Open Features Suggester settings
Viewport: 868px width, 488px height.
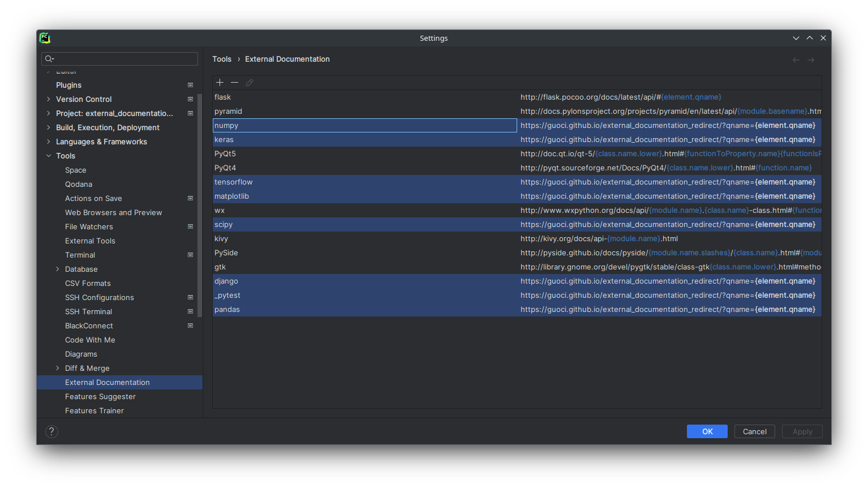tap(100, 396)
